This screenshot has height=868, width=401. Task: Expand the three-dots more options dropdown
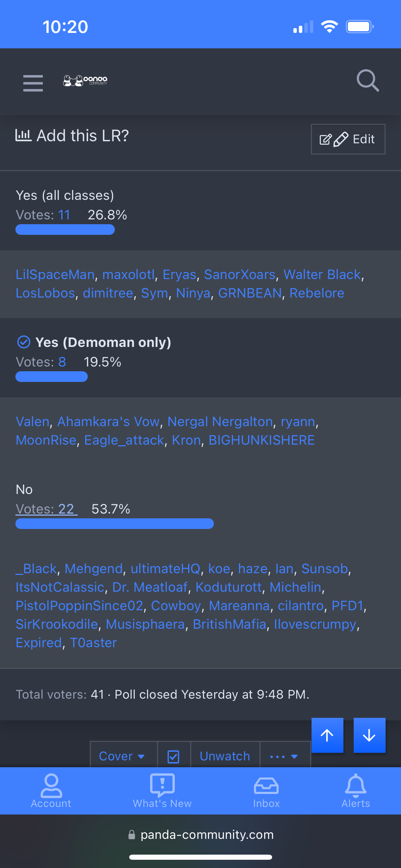click(284, 756)
